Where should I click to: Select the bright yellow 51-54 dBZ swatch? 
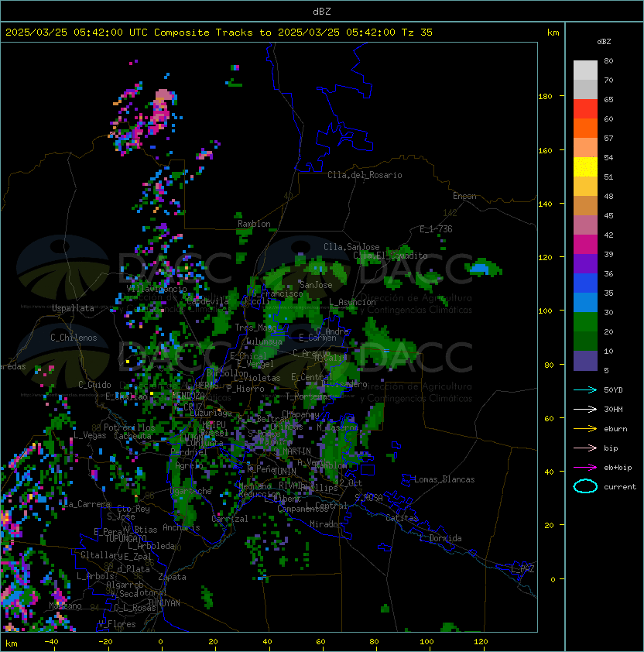(585, 167)
